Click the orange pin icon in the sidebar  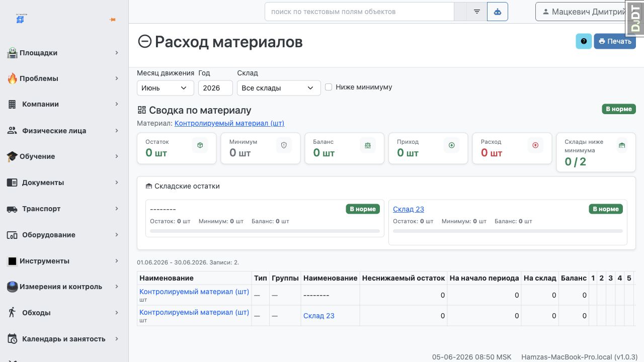(113, 20)
